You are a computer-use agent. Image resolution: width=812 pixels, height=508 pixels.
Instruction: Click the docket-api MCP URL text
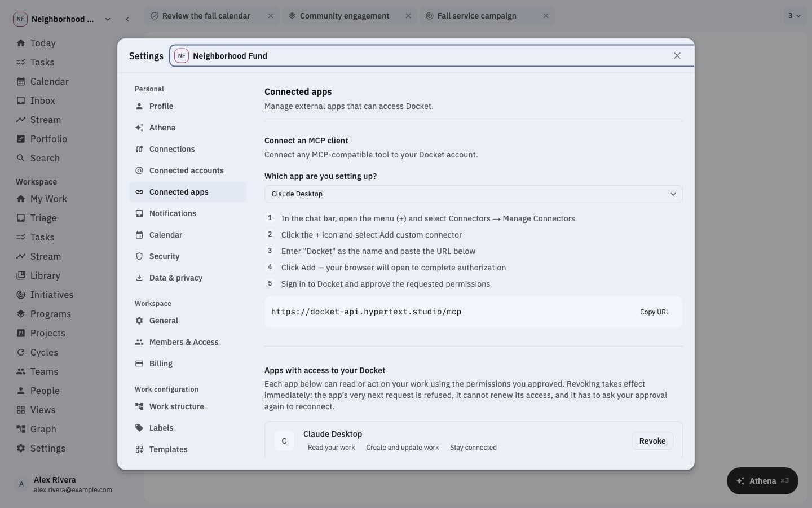tap(366, 312)
